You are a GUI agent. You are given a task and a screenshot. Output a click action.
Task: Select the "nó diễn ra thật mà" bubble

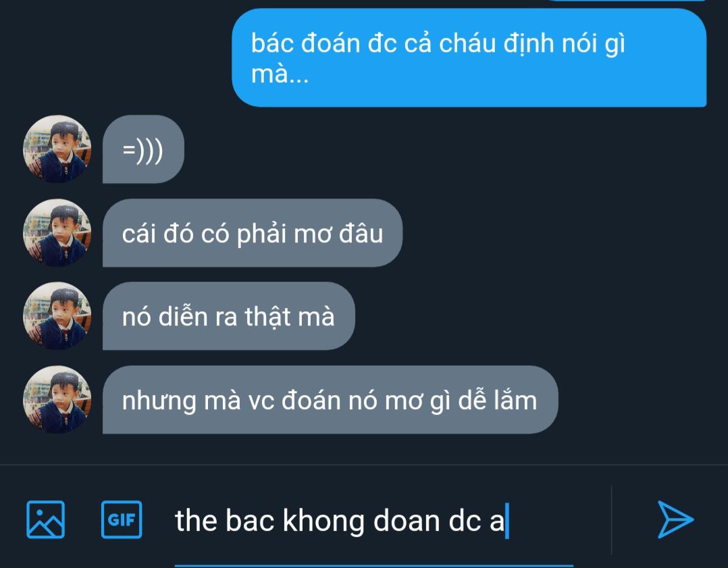pos(228,316)
